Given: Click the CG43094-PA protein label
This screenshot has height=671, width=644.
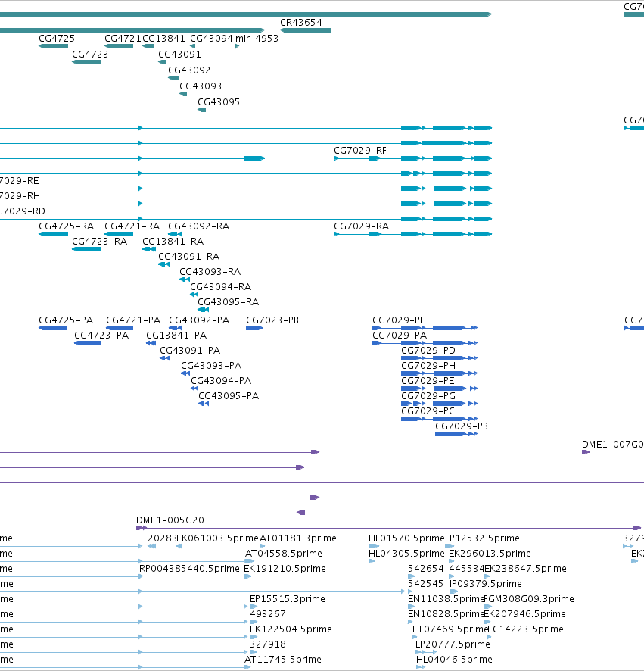Looking at the screenshot, I should [221, 381].
